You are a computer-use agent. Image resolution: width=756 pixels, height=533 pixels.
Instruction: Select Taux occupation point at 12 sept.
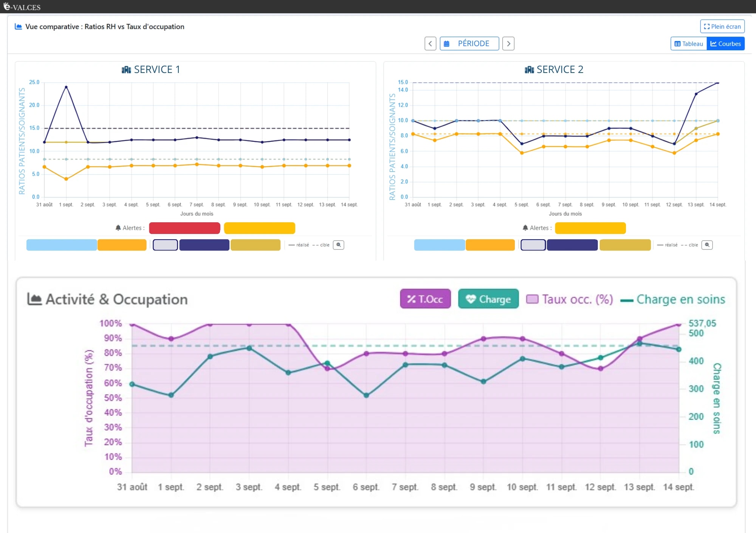(601, 369)
